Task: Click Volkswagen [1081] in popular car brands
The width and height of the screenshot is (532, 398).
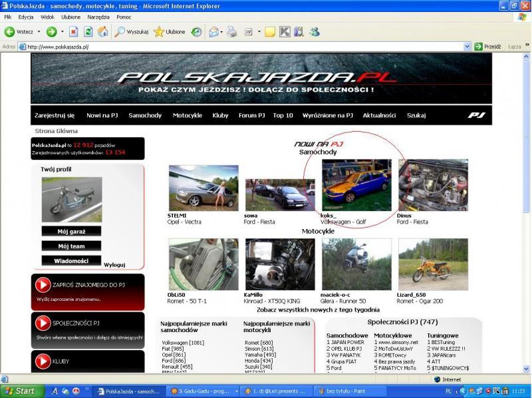Action: pyautogui.click(x=183, y=343)
